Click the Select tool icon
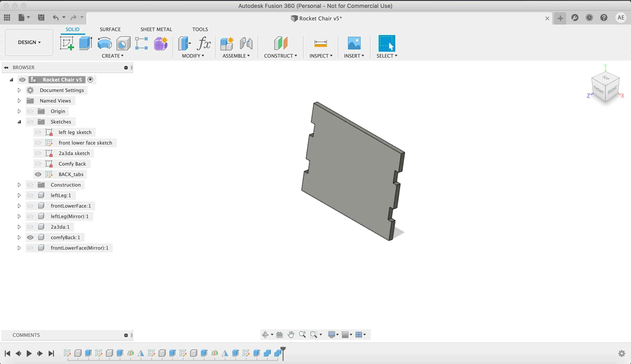The height and width of the screenshot is (364, 631). (x=387, y=43)
